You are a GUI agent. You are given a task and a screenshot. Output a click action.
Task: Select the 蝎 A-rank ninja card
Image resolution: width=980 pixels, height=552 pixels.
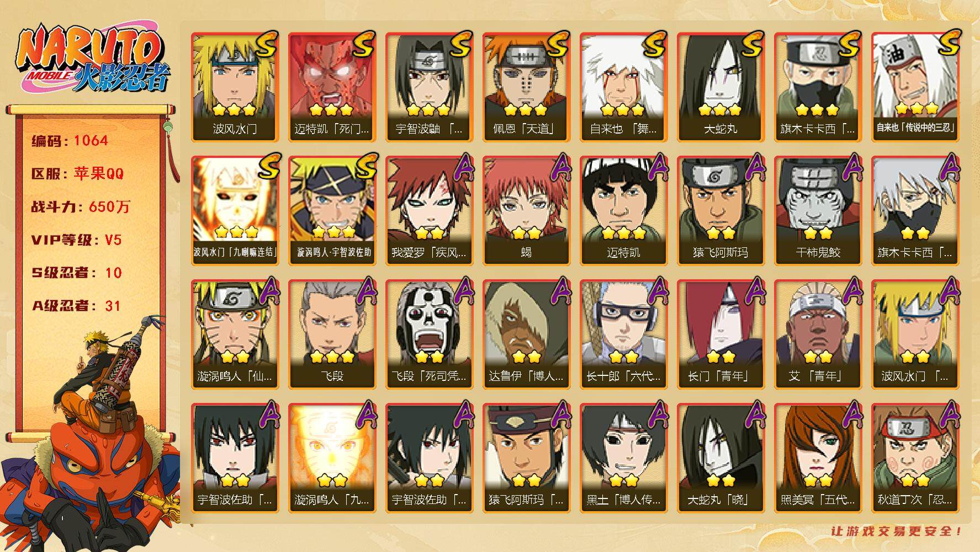[527, 210]
